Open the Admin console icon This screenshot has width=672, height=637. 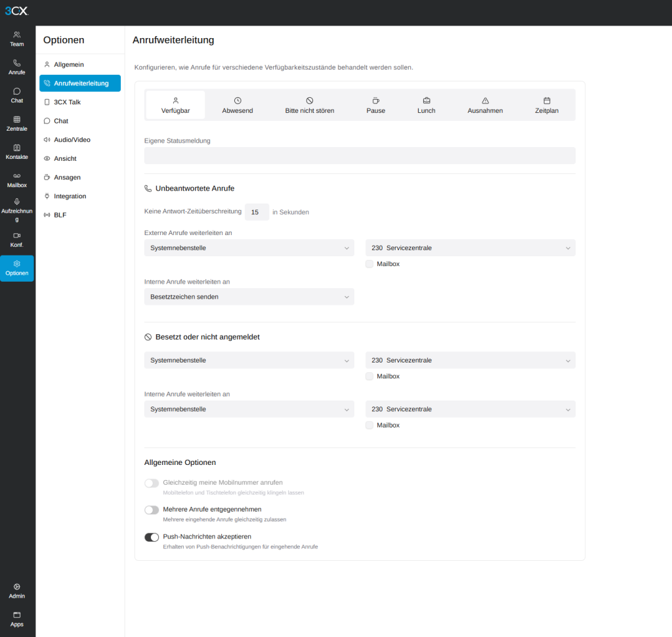pos(16,591)
